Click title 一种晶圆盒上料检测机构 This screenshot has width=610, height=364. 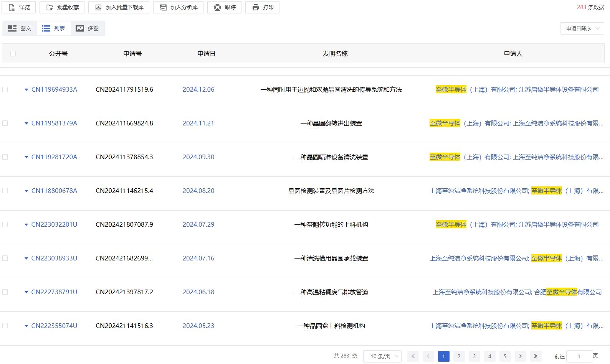331,326
